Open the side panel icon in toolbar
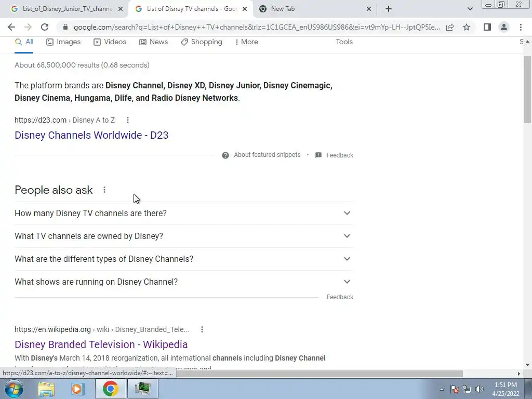This screenshot has height=399, width=532. coord(487,27)
